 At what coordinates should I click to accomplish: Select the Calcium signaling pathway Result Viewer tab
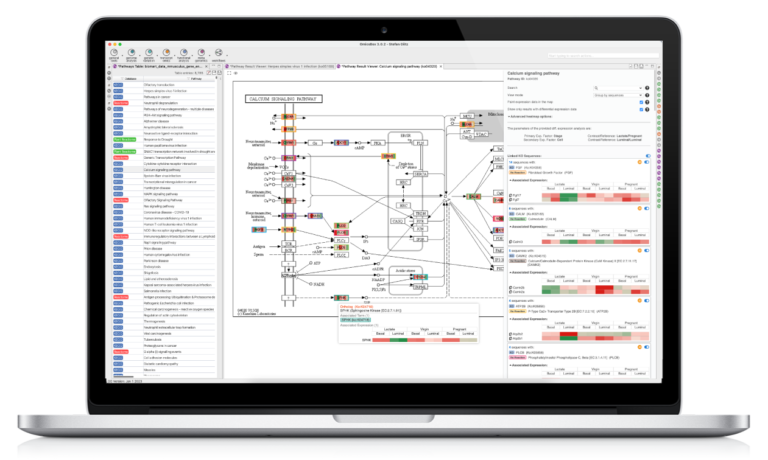coord(388,66)
